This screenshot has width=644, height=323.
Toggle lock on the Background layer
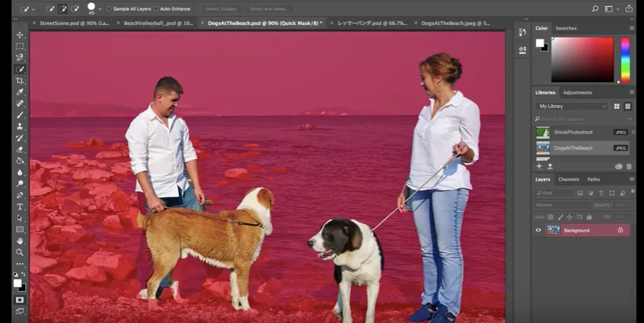click(x=620, y=230)
